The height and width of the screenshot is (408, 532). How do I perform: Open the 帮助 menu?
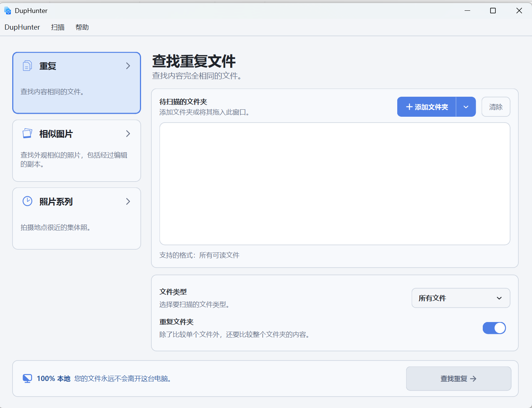[82, 27]
